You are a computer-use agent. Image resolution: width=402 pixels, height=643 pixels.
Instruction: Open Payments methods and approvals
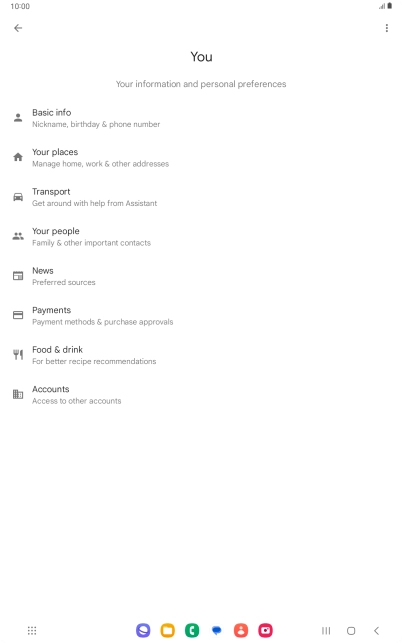pos(201,316)
